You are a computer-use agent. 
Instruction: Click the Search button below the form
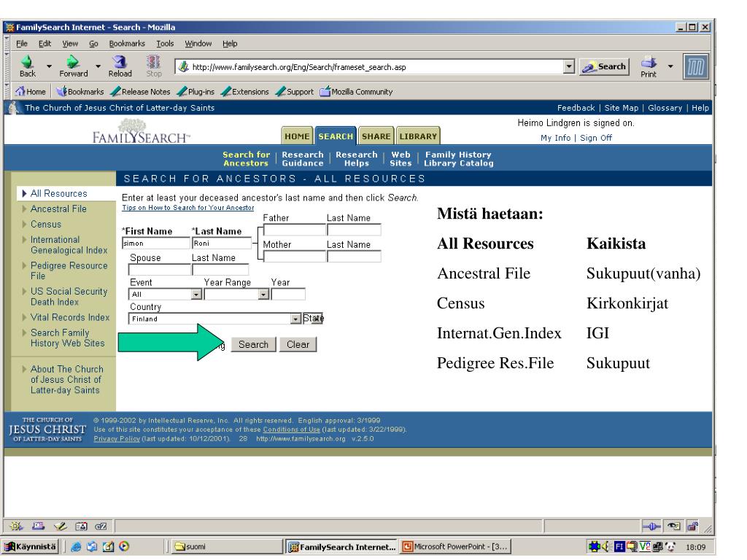[253, 344]
